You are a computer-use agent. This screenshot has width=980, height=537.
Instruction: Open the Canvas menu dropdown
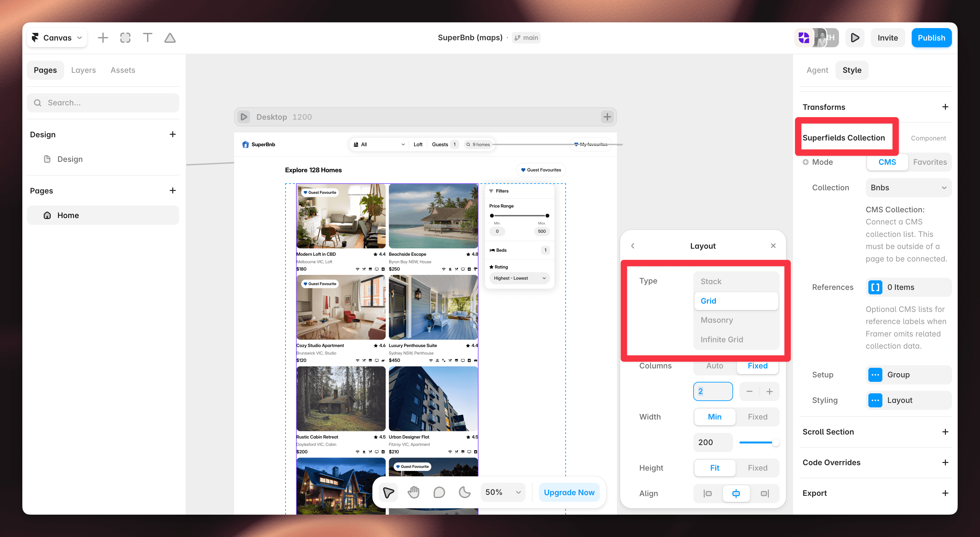tap(57, 38)
